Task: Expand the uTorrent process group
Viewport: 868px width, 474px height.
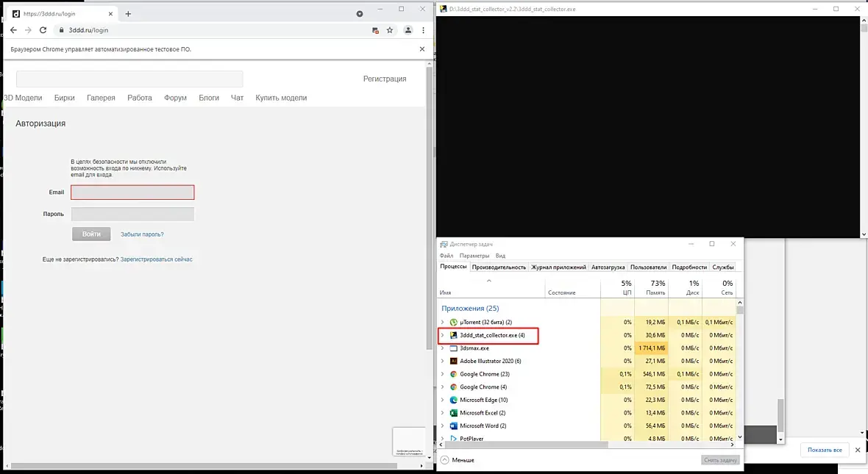Action: (442, 322)
